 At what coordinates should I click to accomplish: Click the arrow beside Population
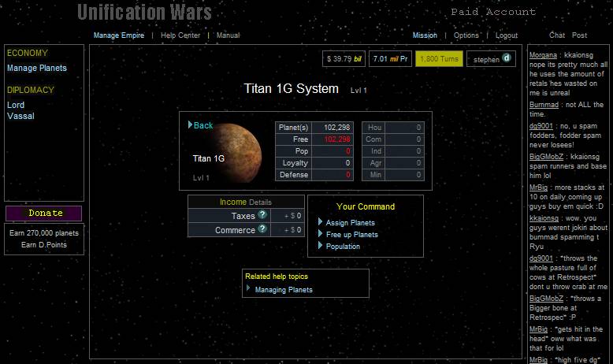tap(321, 246)
